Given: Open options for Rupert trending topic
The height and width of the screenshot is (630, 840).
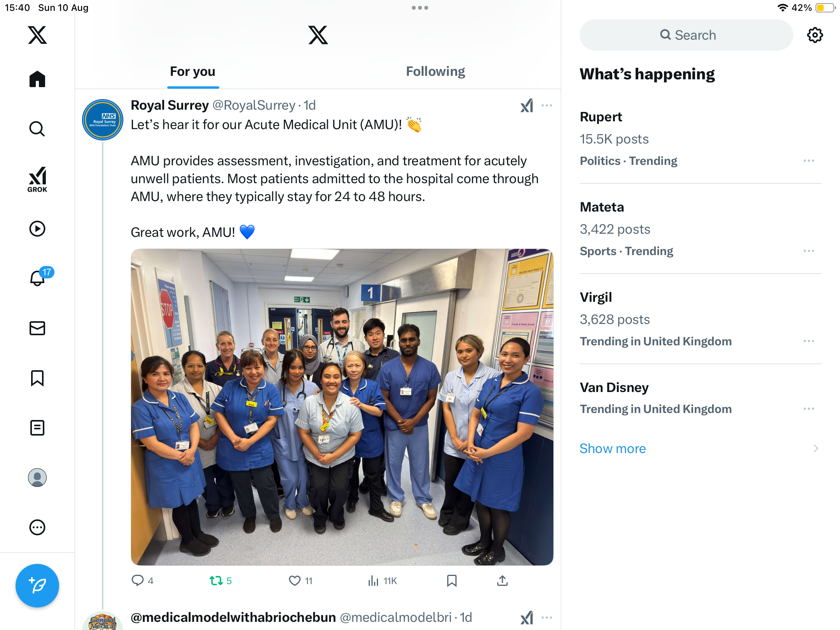Looking at the screenshot, I should (x=808, y=161).
